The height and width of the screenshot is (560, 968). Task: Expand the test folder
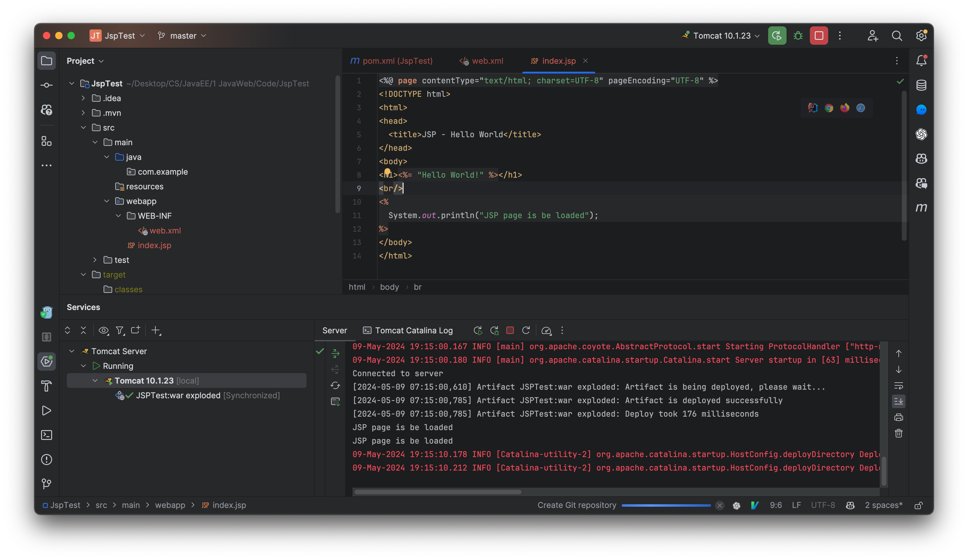[95, 260]
